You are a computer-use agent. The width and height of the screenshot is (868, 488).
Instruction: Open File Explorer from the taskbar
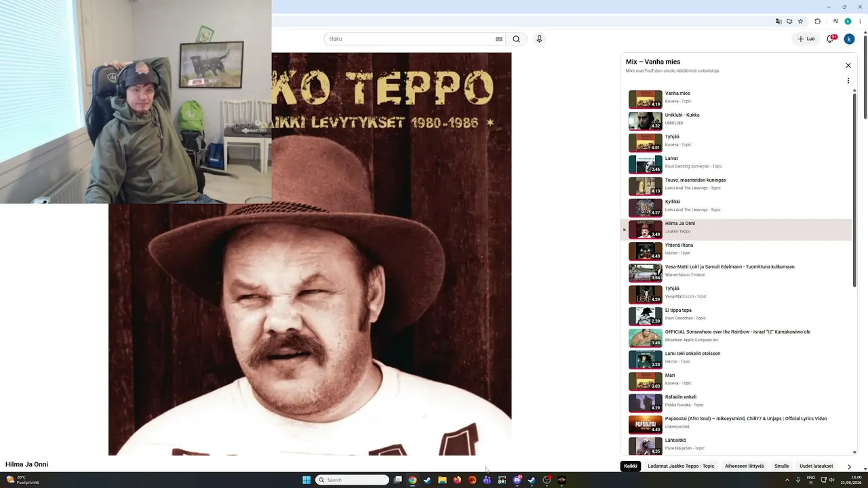(442, 480)
